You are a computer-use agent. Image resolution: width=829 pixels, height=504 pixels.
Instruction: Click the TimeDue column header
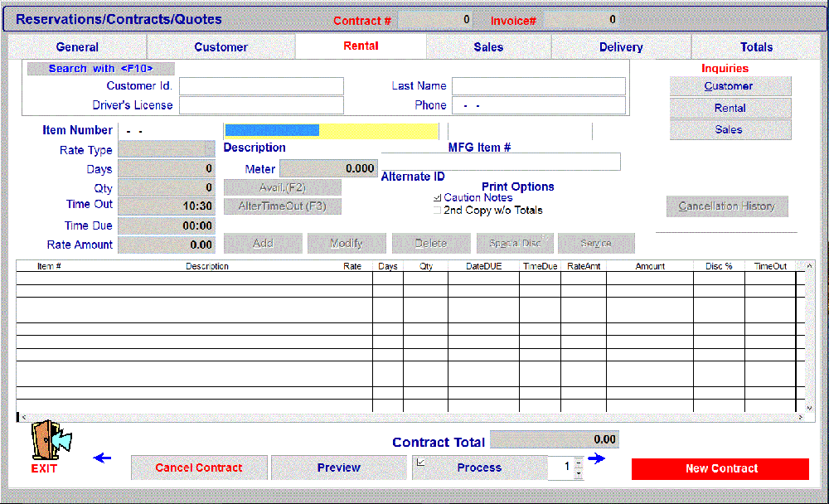[x=541, y=267]
